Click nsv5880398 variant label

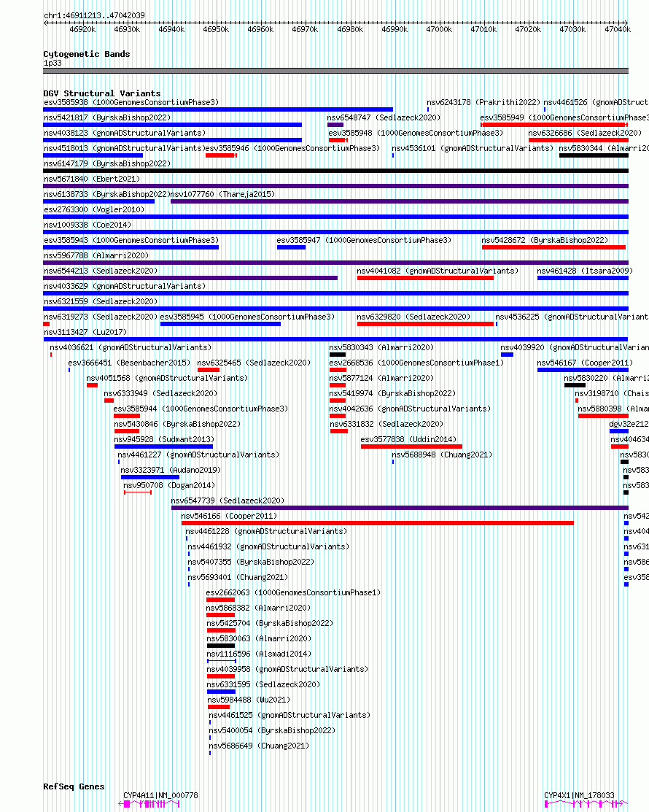pyautogui.click(x=613, y=409)
